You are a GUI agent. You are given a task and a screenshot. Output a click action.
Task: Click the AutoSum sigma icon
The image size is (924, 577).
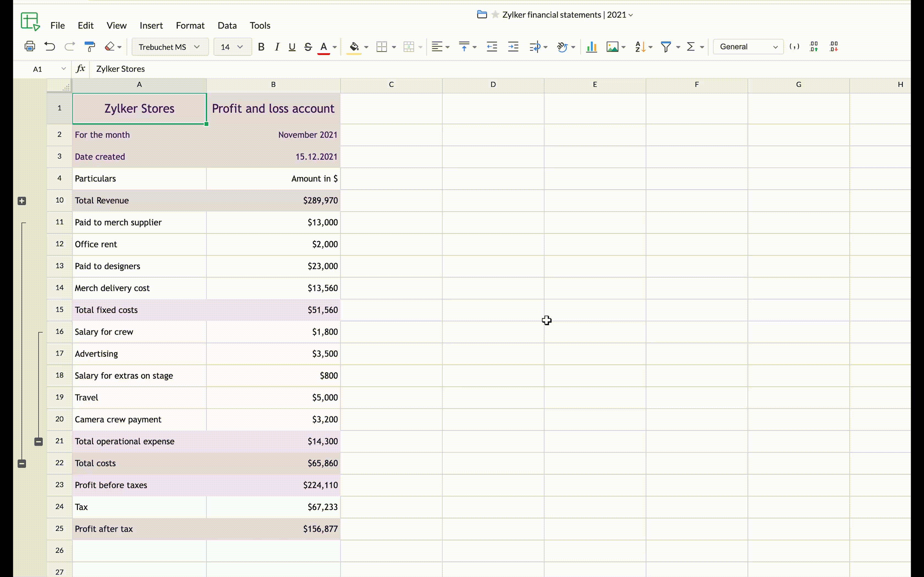click(x=691, y=46)
